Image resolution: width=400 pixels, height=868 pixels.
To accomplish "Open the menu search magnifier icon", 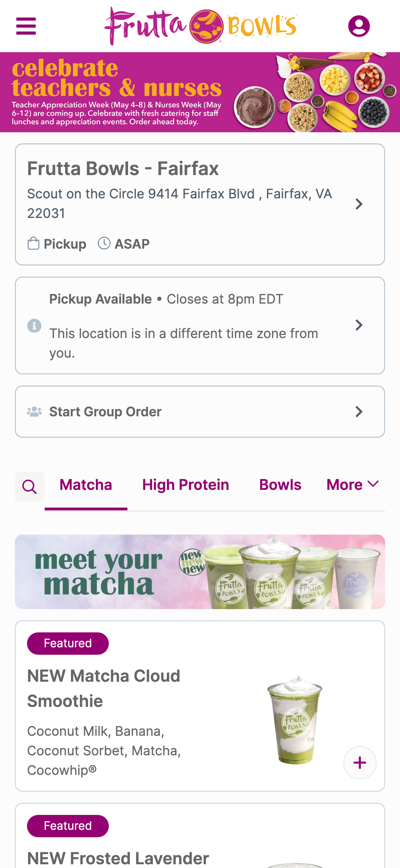I will click(x=30, y=486).
